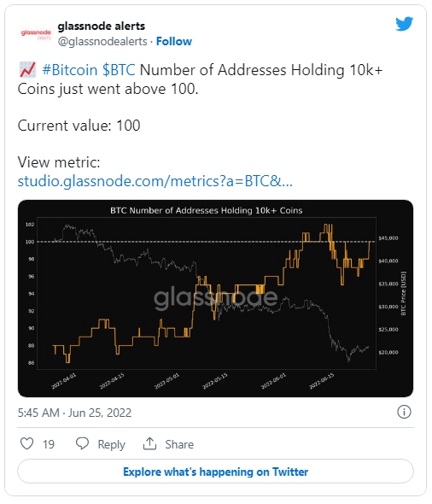The height and width of the screenshot is (504, 432).
Task: Click the share upload arrow icon
Action: click(x=149, y=443)
